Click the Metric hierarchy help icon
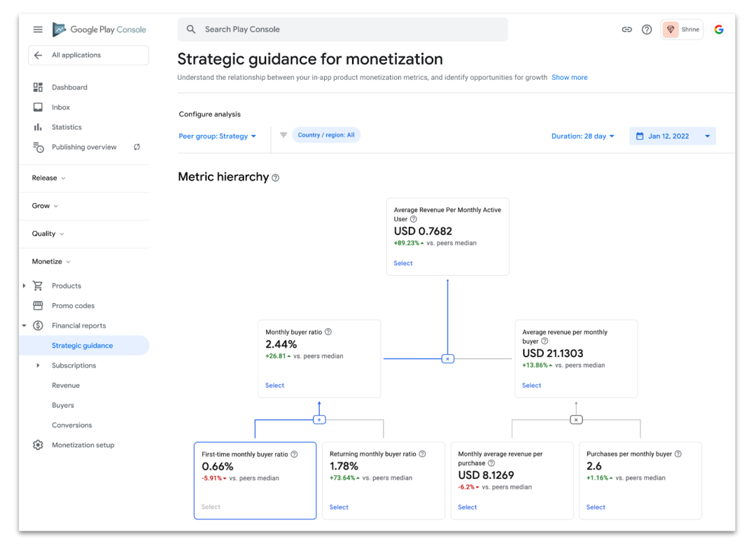The image size is (756, 553). 276,178
